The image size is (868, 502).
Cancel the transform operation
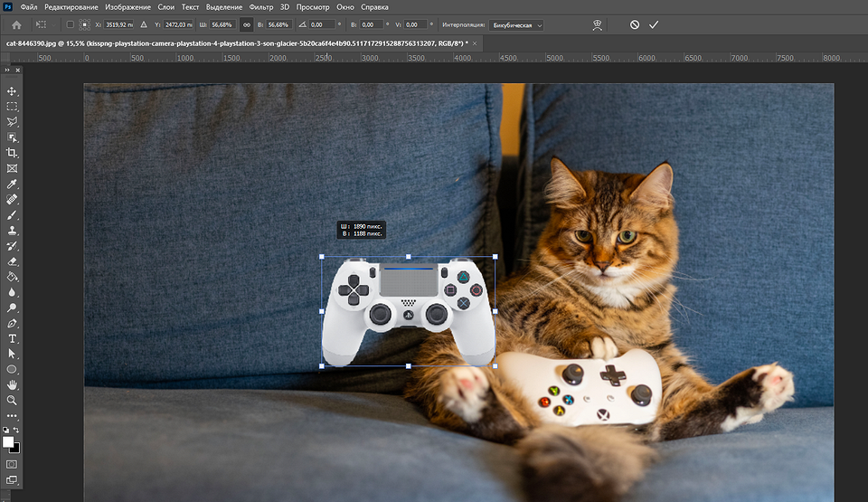635,24
